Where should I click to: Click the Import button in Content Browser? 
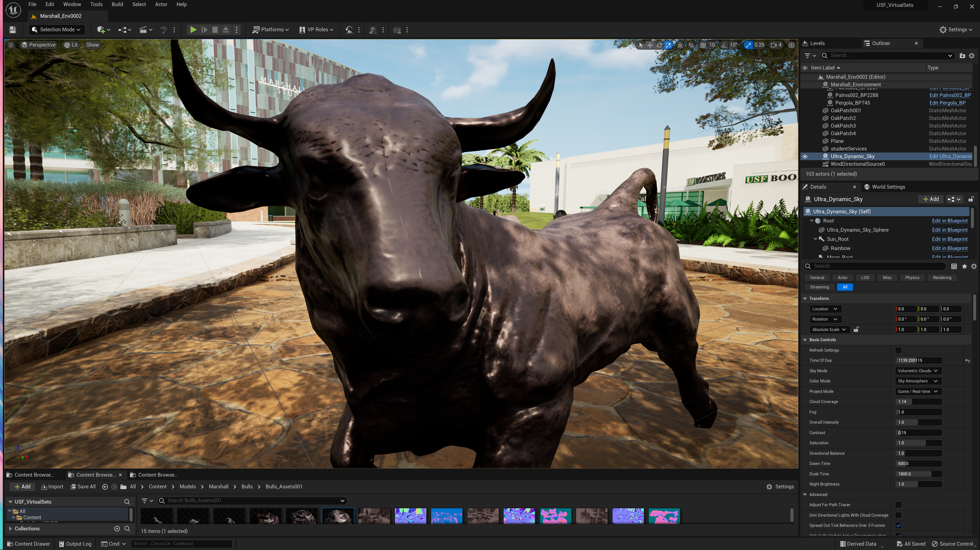[52, 487]
